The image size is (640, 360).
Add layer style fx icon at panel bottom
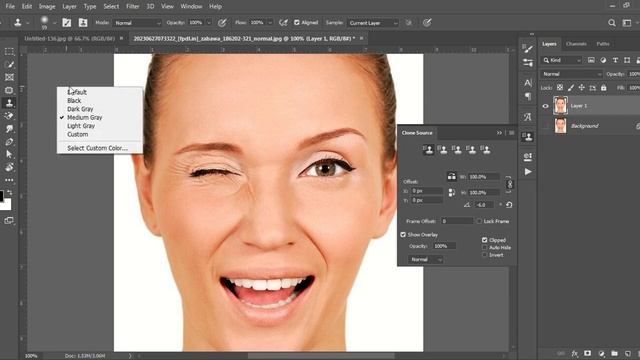[x=574, y=353]
